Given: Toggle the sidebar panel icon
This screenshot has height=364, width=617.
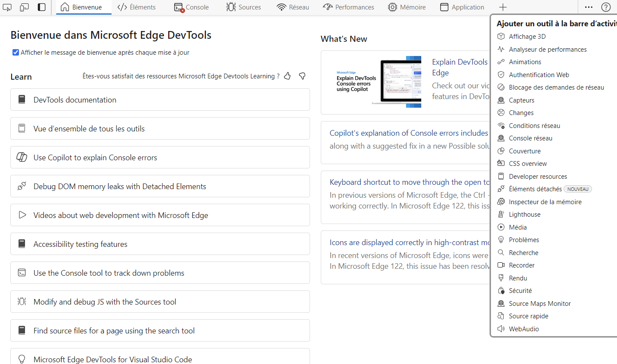Looking at the screenshot, I should [x=42, y=7].
